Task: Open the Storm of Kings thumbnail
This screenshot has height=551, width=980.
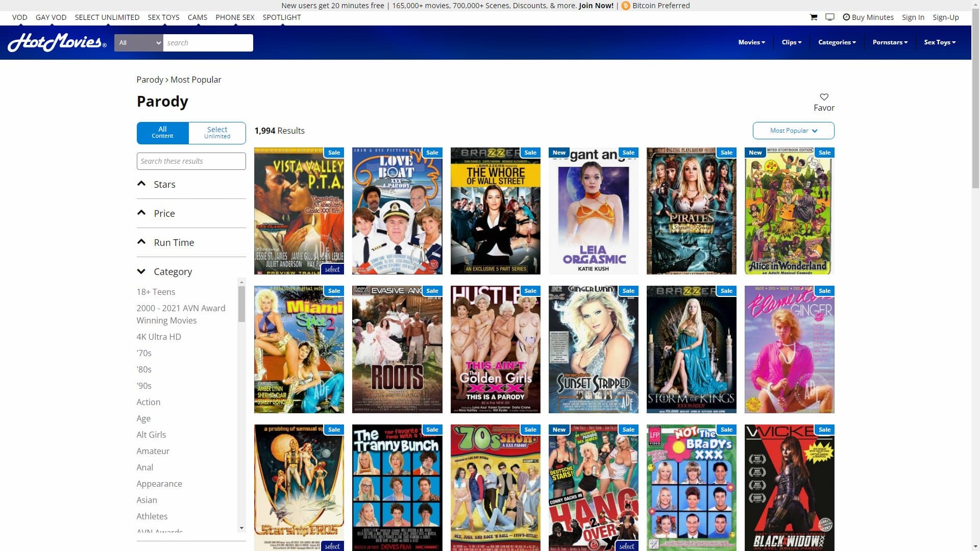Action: click(691, 349)
